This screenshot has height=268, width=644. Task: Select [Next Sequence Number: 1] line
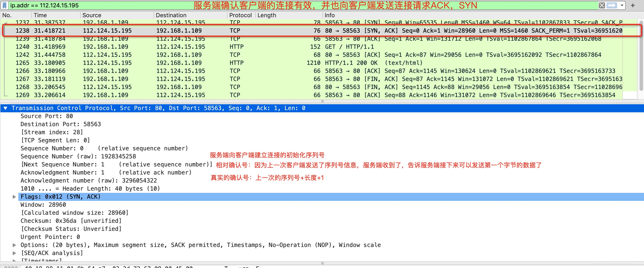click(x=116, y=164)
